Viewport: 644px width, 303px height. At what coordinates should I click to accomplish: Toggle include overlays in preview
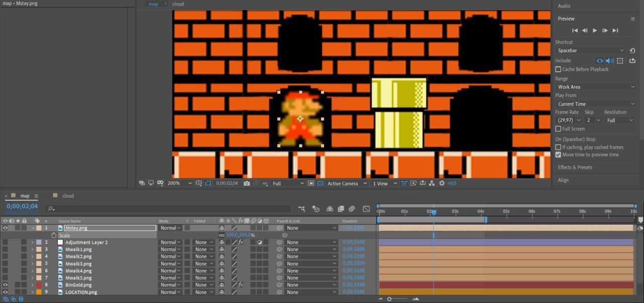[x=620, y=61]
